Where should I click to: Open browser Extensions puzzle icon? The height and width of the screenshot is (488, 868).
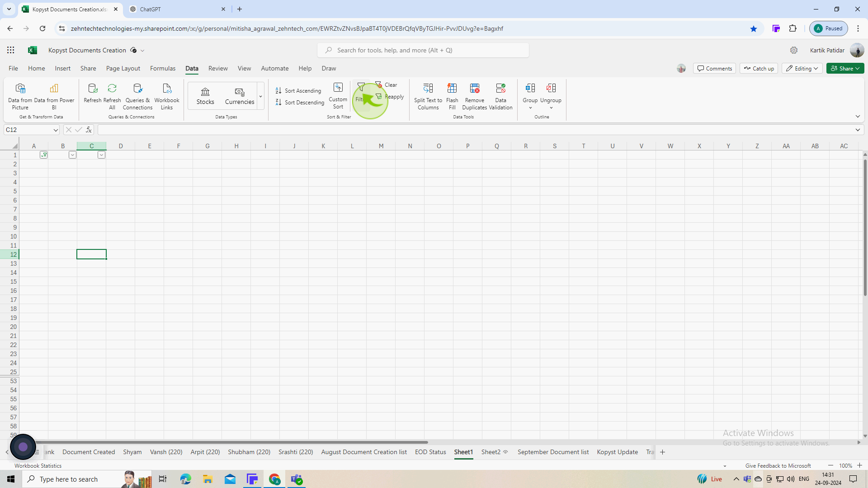(x=793, y=28)
